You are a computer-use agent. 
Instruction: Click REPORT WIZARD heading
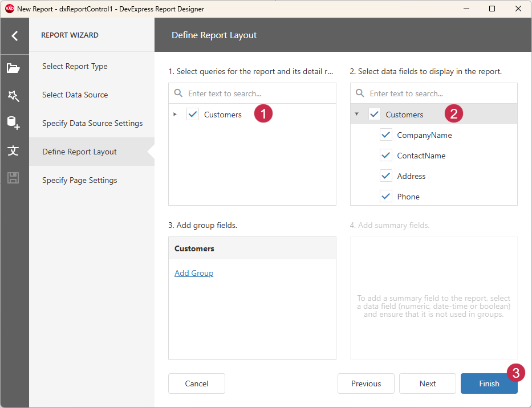[70, 35]
